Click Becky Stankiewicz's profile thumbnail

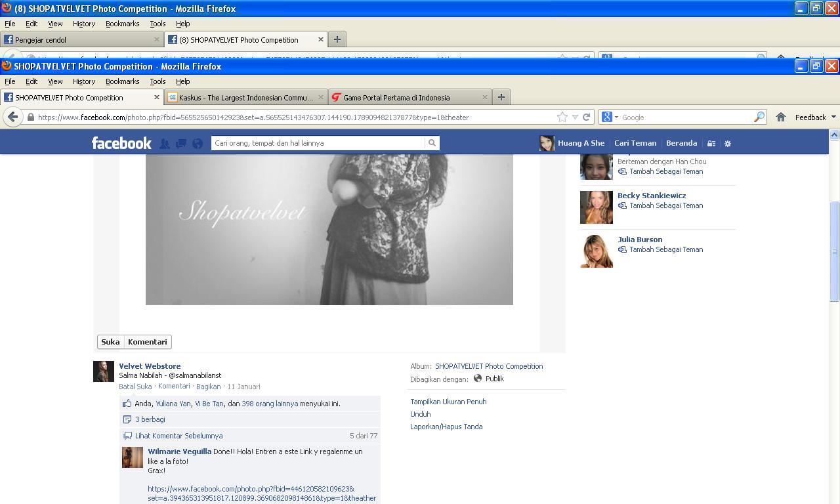(597, 207)
